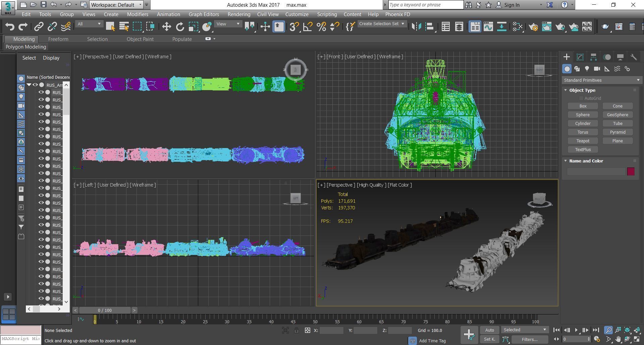The height and width of the screenshot is (345, 644).
Task: Open the Workspace: Default dropdown
Action: click(117, 5)
